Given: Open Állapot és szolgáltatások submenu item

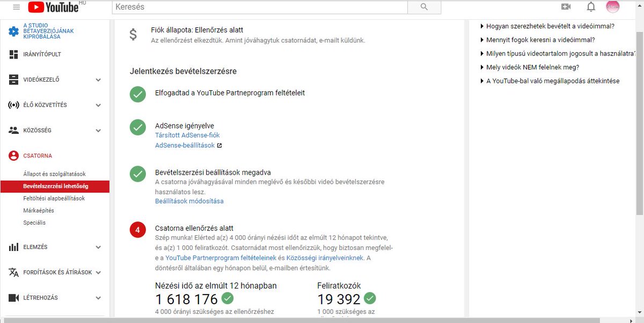Looking at the screenshot, I should [54, 174].
